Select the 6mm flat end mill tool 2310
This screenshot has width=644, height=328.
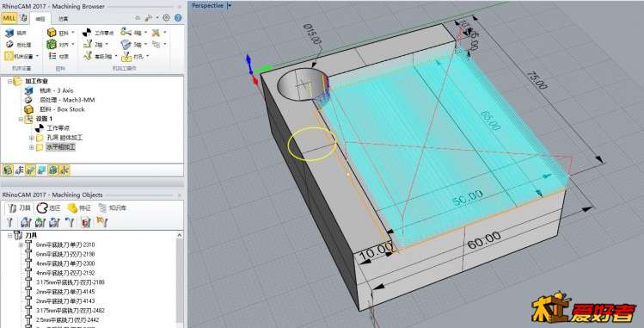65,244
